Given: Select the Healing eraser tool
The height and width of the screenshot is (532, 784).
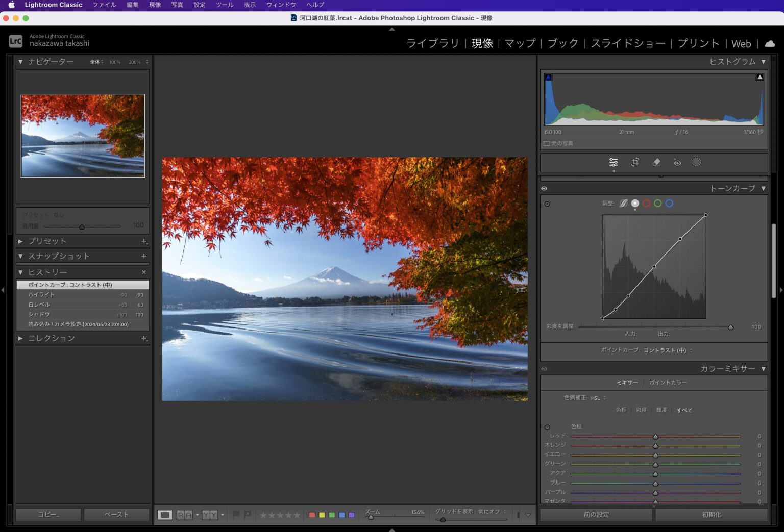Looking at the screenshot, I should coord(656,162).
